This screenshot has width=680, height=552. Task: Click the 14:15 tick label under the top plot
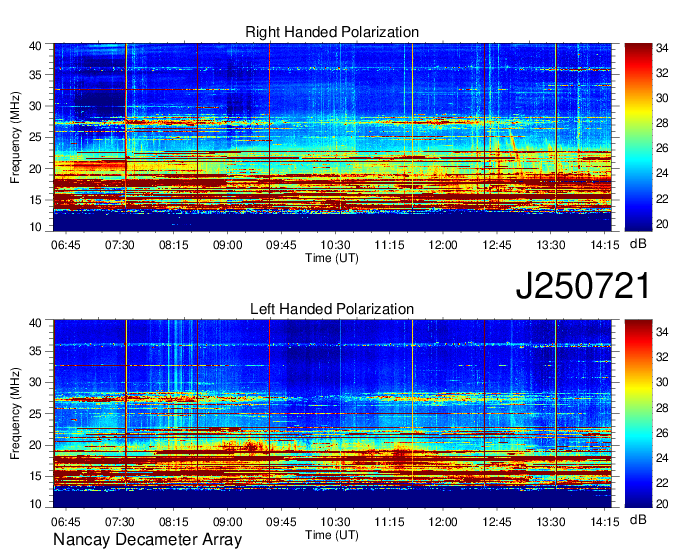(x=605, y=245)
